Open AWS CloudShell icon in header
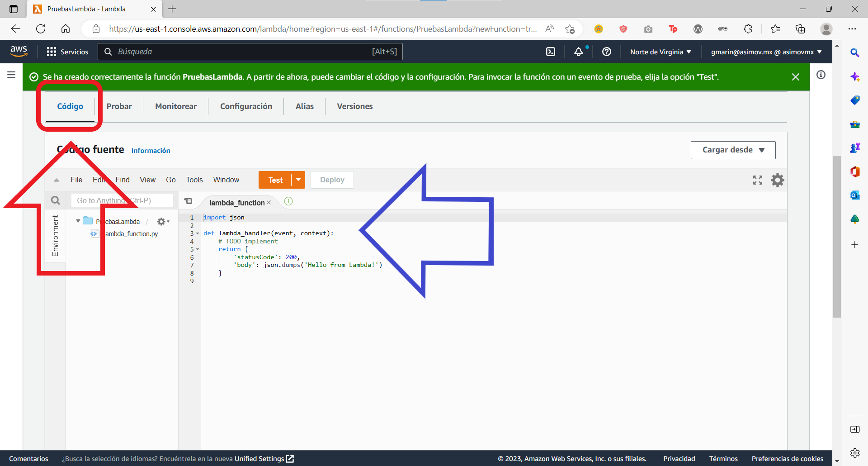Image resolution: width=868 pixels, height=466 pixels. coord(551,52)
